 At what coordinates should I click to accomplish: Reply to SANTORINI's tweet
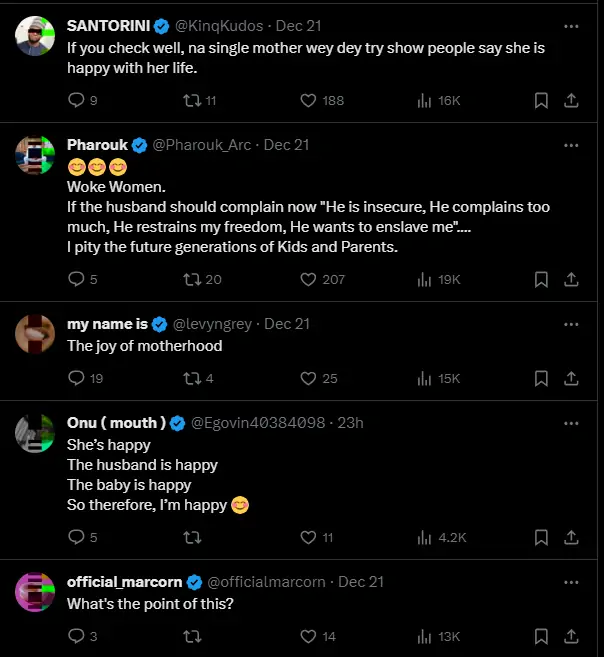tap(76, 100)
